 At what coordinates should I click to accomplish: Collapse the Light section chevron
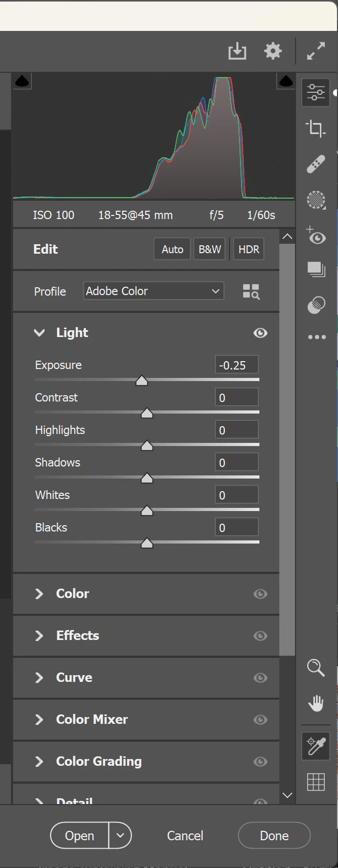pos(39,333)
